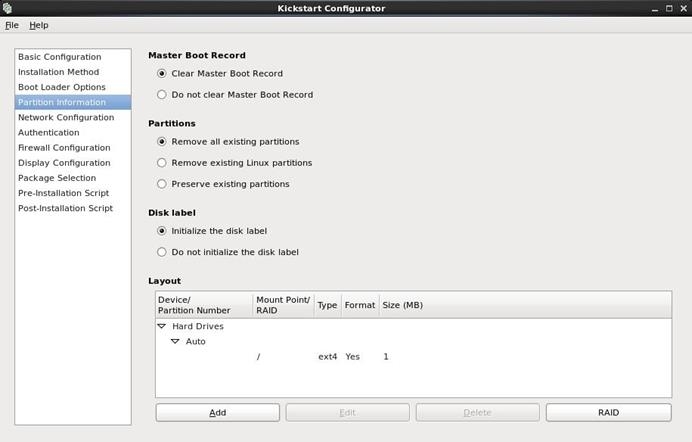The width and height of the screenshot is (692, 442).
Task: Click the Add partition button
Action: [x=218, y=412]
